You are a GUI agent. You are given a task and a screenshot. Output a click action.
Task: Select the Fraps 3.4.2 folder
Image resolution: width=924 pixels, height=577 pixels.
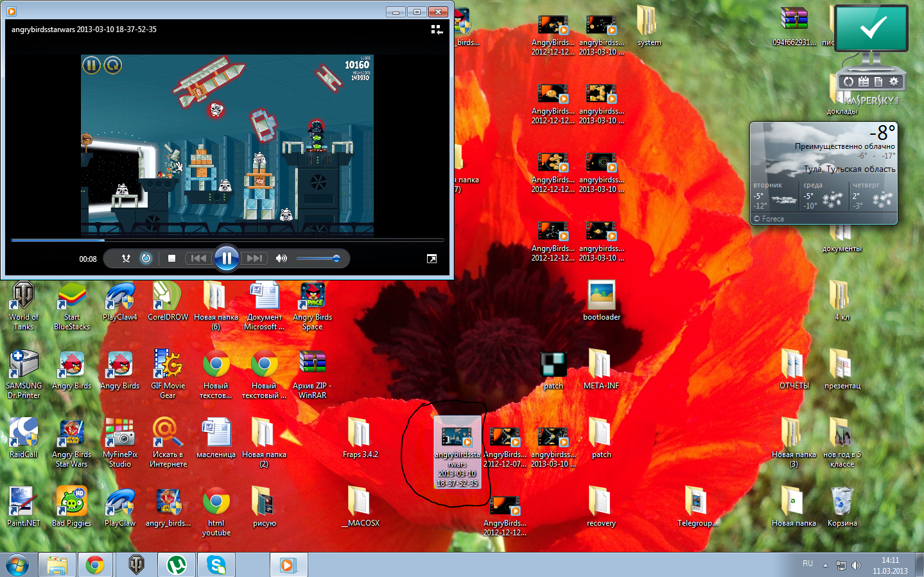[x=360, y=439]
